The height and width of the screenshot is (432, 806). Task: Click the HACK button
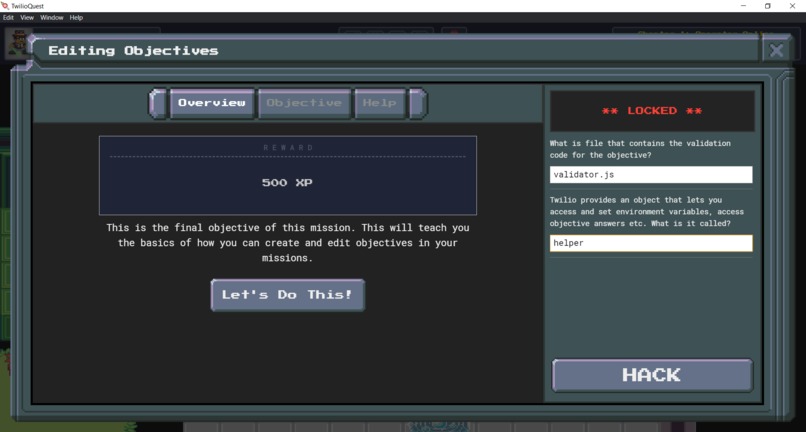pos(652,375)
